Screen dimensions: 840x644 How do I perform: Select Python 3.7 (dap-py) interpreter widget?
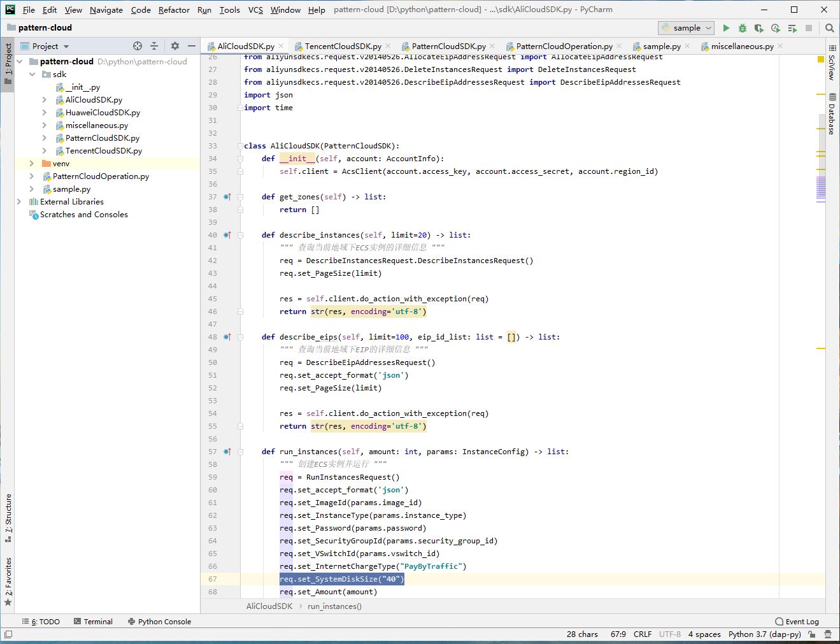point(765,634)
